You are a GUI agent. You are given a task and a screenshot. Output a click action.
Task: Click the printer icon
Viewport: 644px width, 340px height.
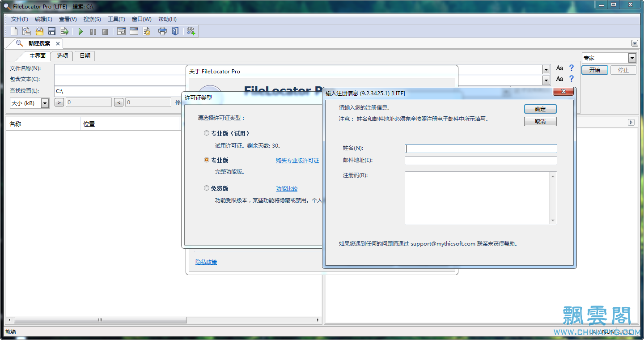click(162, 31)
